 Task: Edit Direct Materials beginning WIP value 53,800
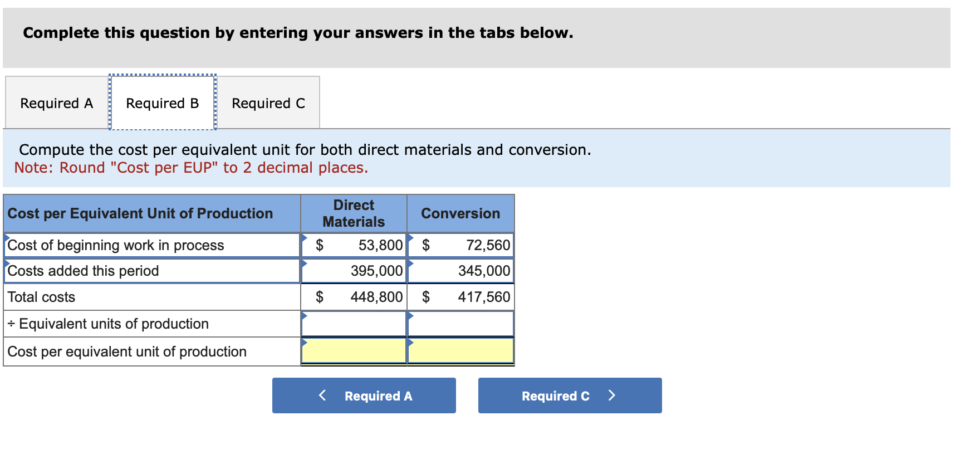354,245
